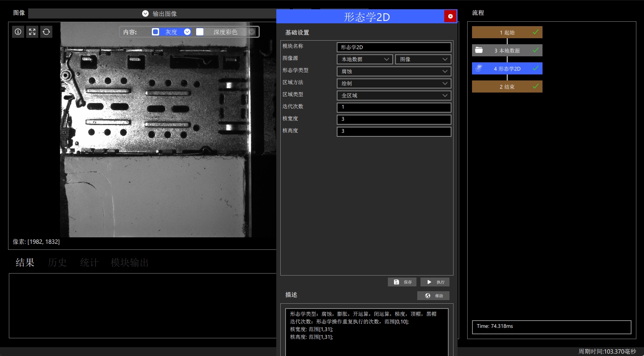Click the 保存 save button

tap(402, 282)
